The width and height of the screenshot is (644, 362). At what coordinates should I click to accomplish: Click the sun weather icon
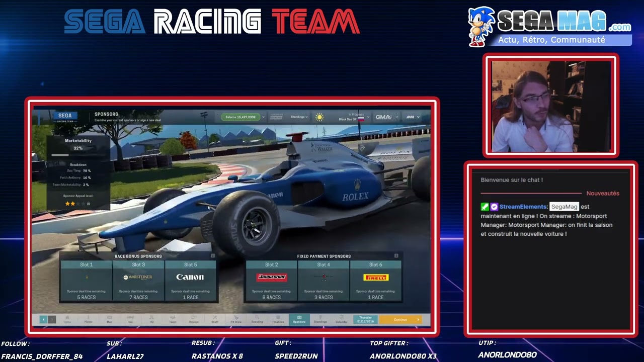[319, 117]
